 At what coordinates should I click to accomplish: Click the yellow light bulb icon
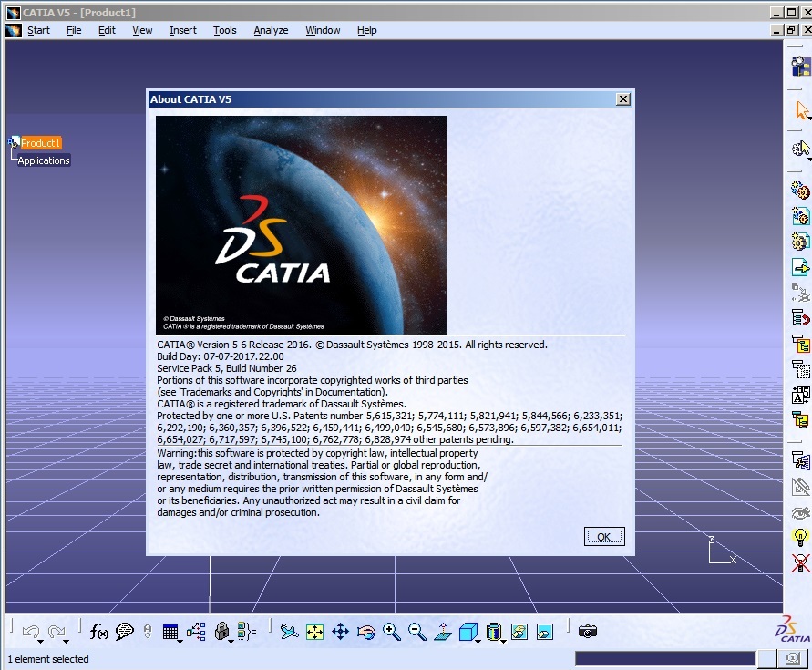click(800, 537)
